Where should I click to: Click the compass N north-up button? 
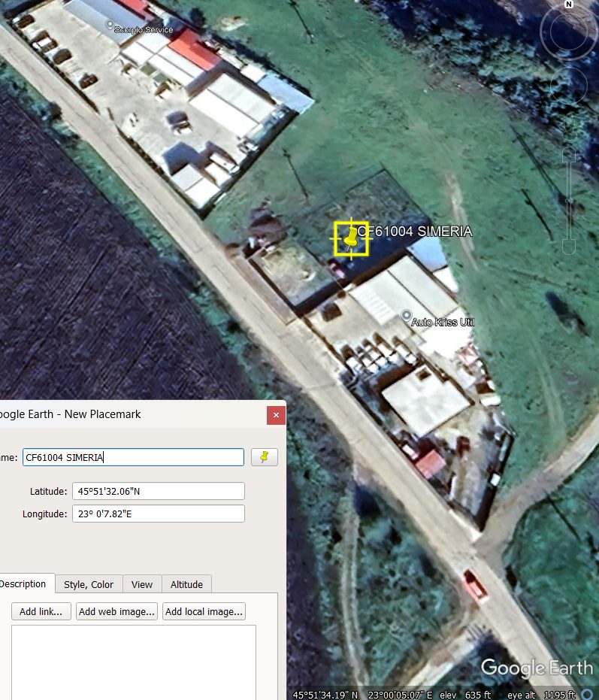569,4
